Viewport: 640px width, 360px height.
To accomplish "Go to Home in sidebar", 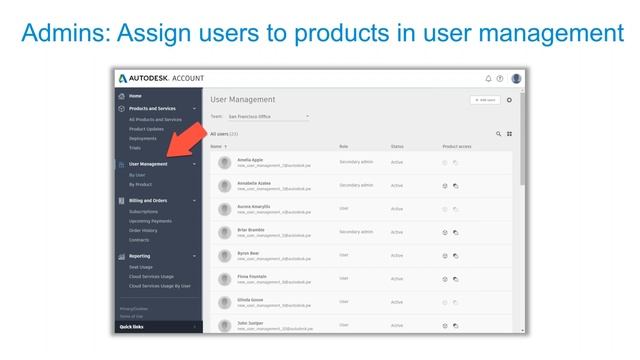I will pos(135,96).
